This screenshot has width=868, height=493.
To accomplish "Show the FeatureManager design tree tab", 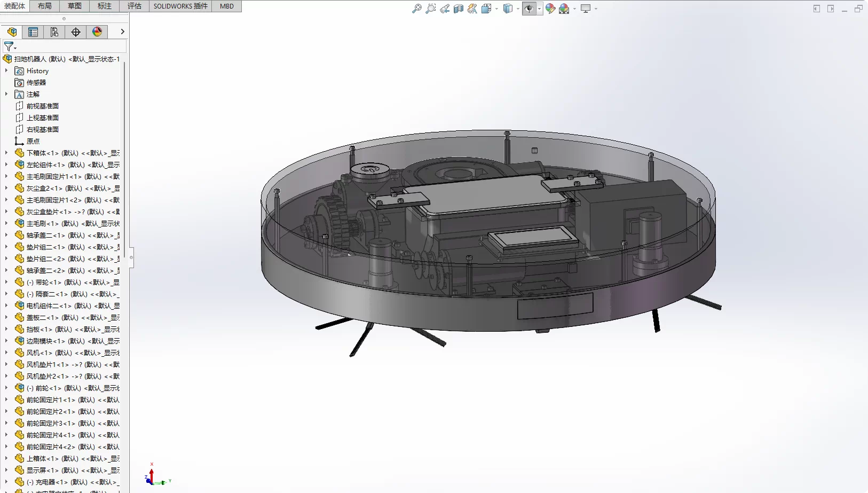I will coord(12,32).
